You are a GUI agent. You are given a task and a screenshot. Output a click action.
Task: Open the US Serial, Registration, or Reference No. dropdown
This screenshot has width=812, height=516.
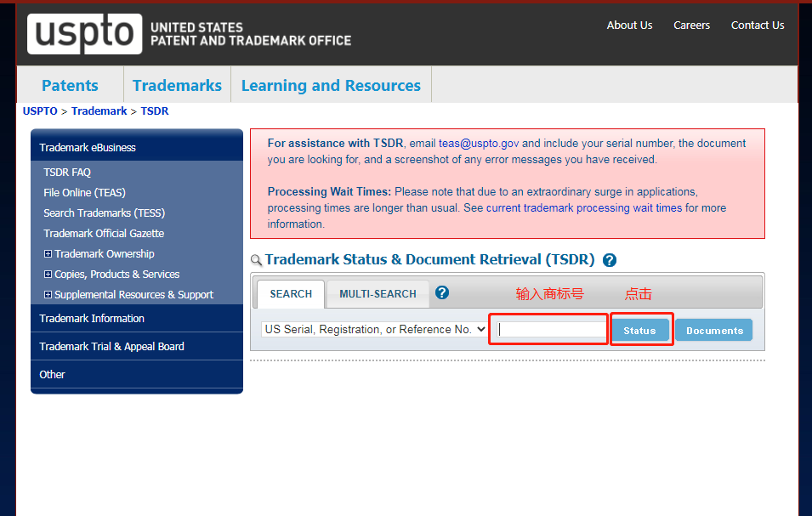click(x=374, y=329)
